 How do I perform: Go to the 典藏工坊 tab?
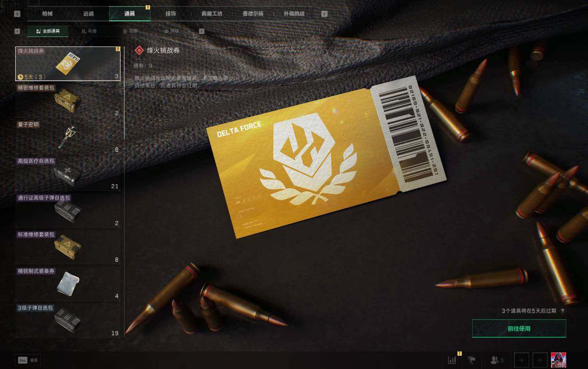point(212,14)
